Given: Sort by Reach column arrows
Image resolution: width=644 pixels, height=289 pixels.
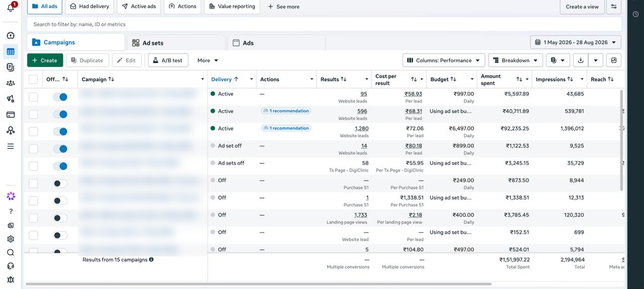Looking at the screenshot, I should [610, 79].
